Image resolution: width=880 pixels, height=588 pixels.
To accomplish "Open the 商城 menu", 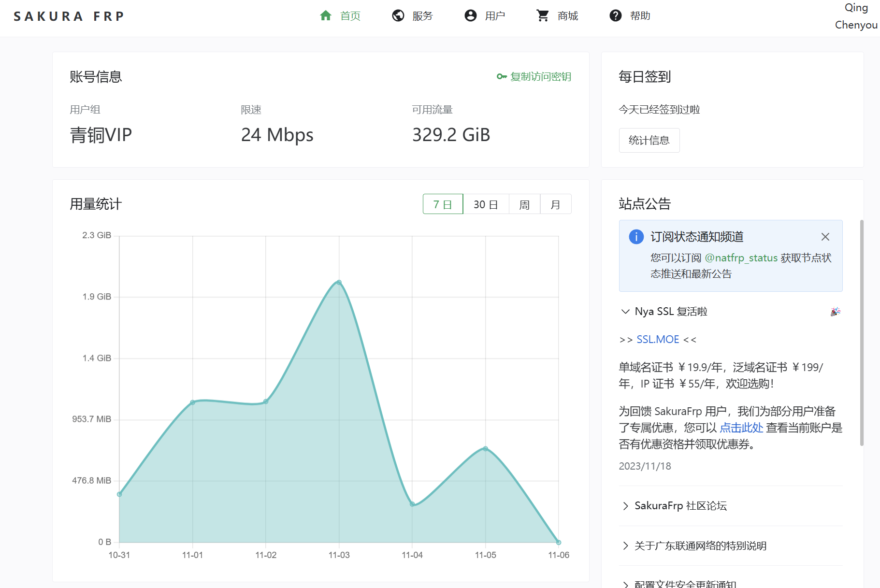I will click(x=568, y=16).
